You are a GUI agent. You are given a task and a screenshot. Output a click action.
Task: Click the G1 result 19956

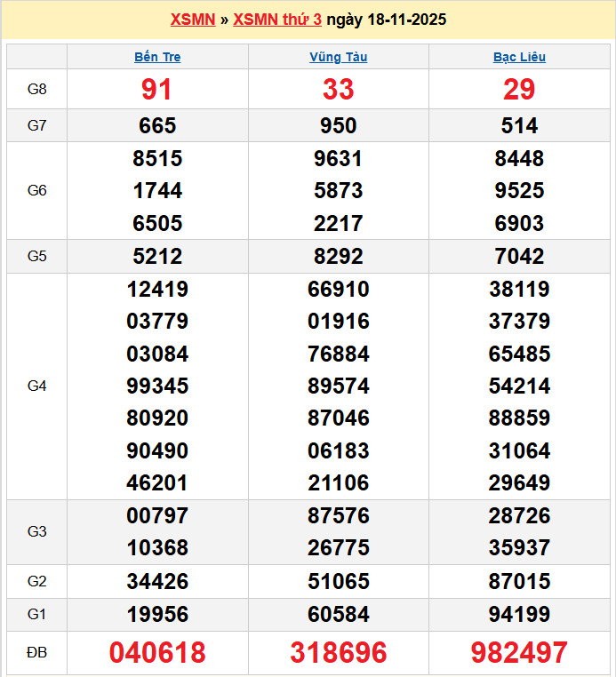point(157,614)
